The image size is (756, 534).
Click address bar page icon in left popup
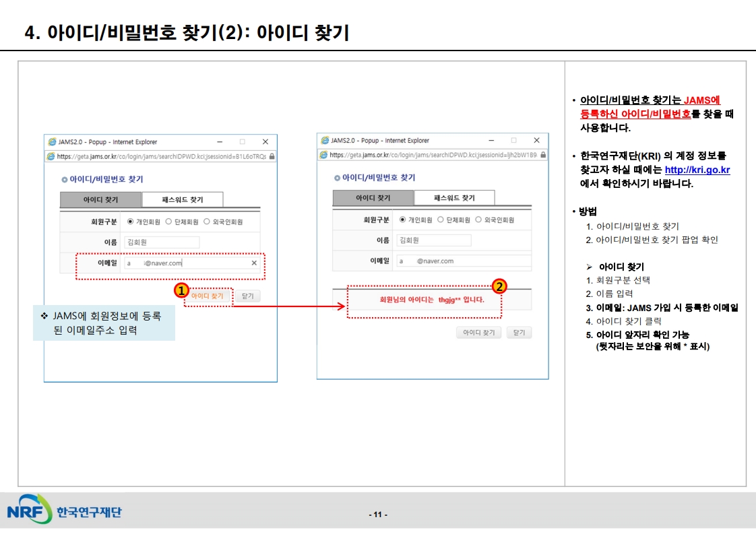51,156
